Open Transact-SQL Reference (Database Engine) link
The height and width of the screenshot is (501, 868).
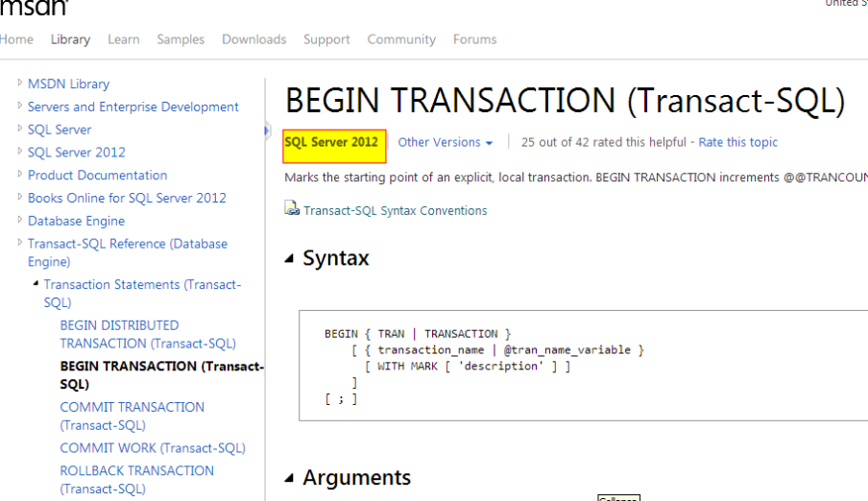tap(128, 252)
